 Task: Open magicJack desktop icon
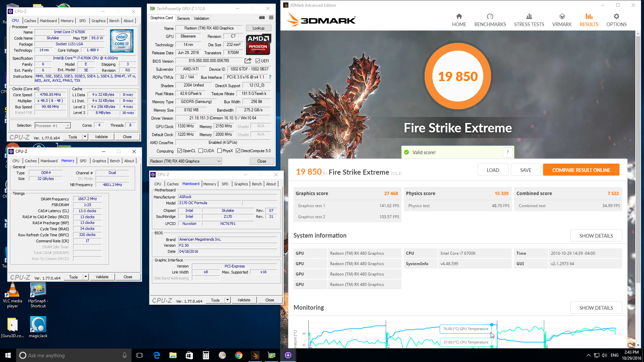(38, 327)
